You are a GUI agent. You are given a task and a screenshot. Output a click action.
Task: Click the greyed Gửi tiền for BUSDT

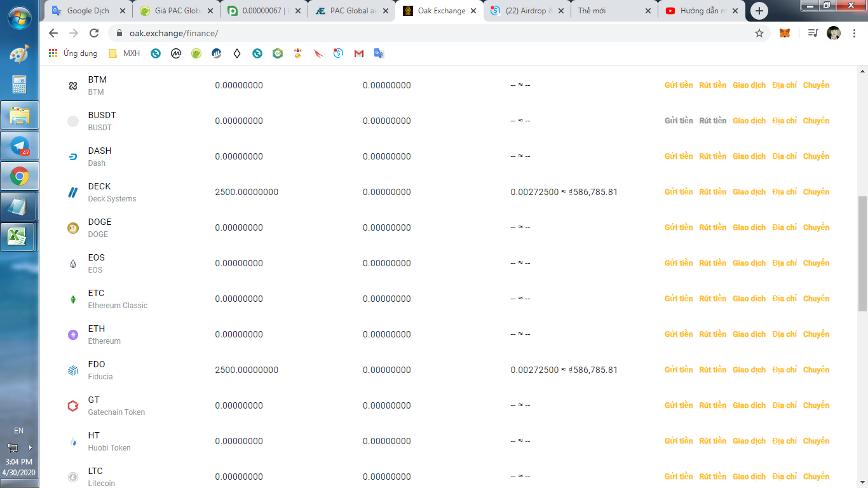(679, 121)
